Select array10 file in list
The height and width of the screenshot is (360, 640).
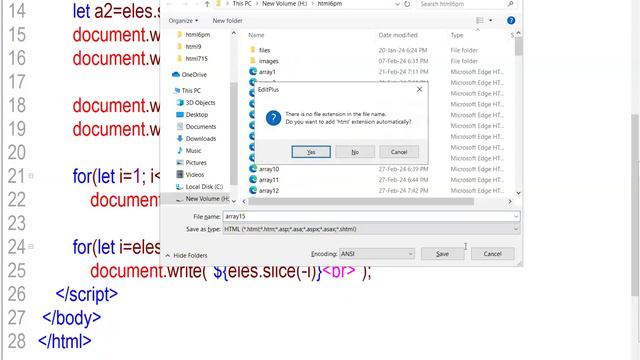point(269,169)
